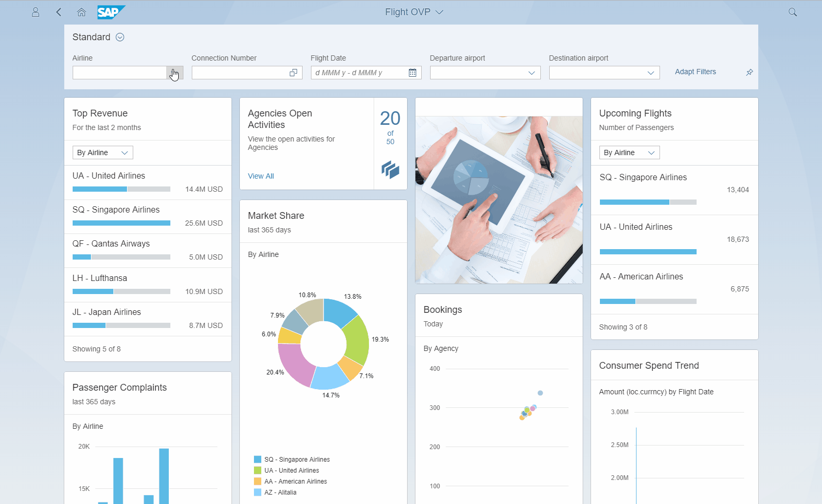This screenshot has height=504, width=822.
Task: Open the user profile icon
Action: pyautogui.click(x=36, y=12)
